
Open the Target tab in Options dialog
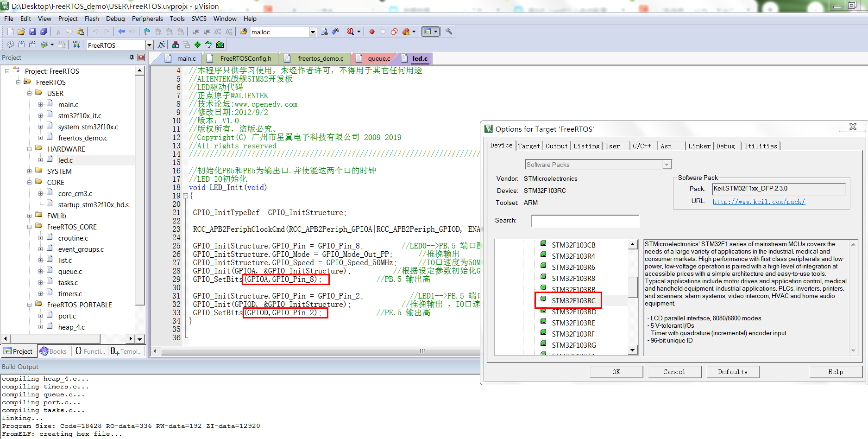(x=529, y=146)
